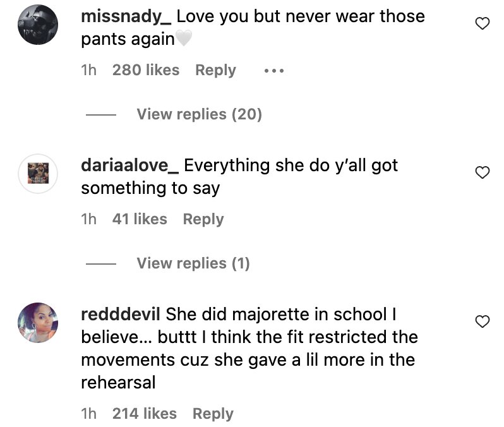Reply to dariaalove_'s comment
Screen dimensions: 504x427
pyautogui.click(x=203, y=219)
